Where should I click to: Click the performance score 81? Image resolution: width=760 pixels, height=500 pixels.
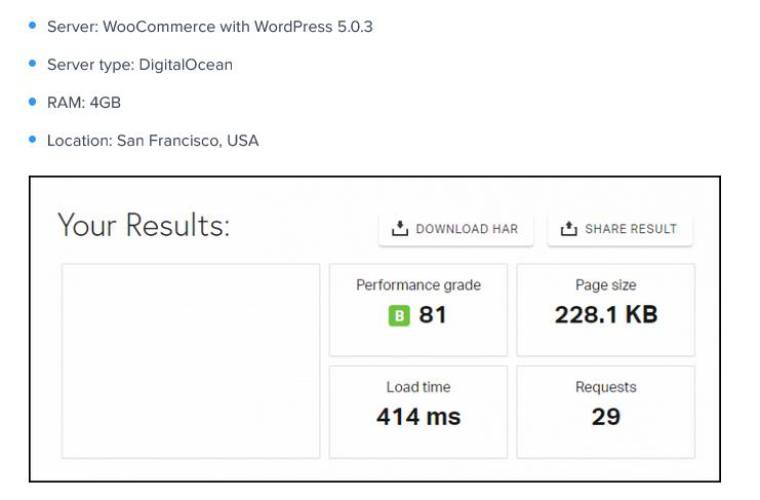(432, 315)
